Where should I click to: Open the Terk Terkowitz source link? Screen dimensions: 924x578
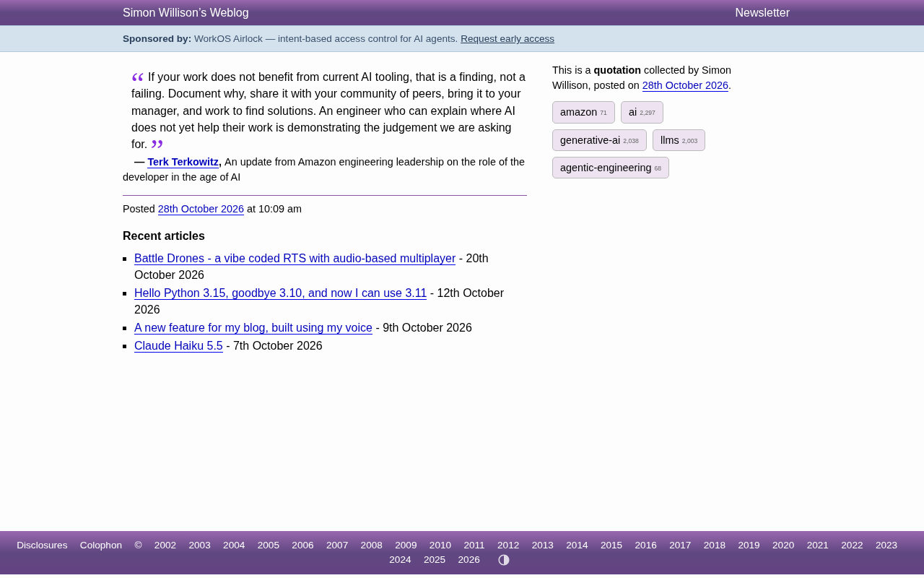tap(183, 162)
